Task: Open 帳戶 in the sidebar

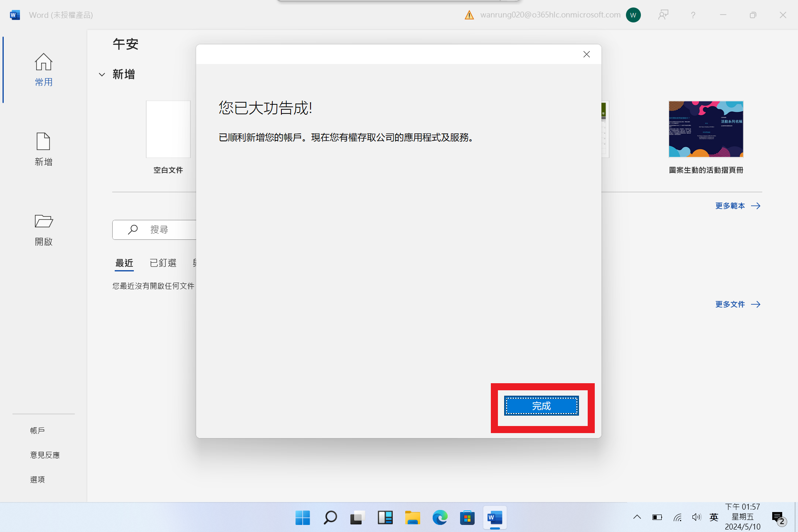Action: click(37, 431)
